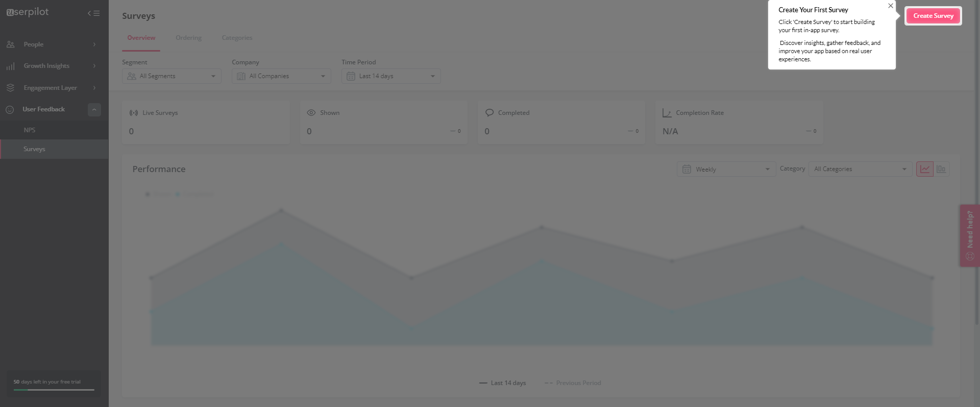Collapse the sidebar with hamburger icon

[x=93, y=13]
